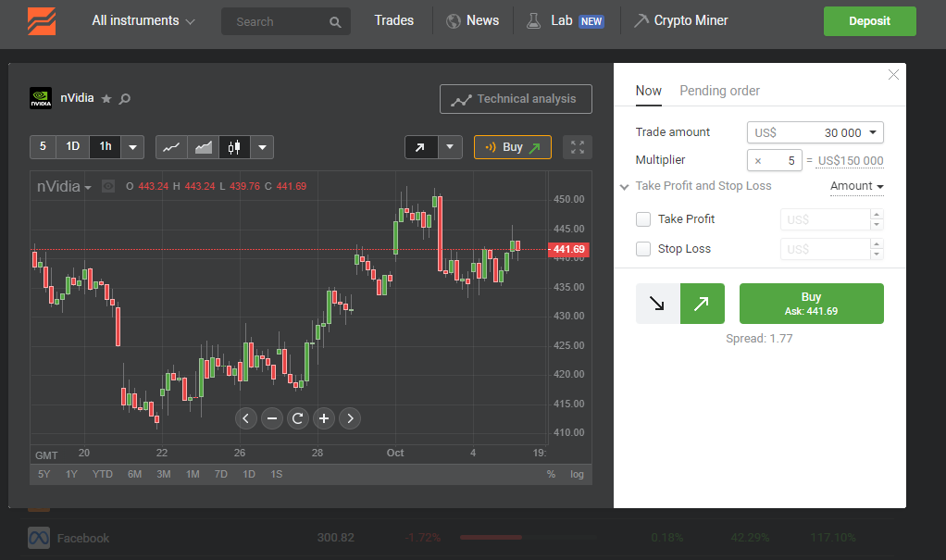Viewport: 946px width, 560px height.
Task: Select 1h interval
Action: (106, 146)
